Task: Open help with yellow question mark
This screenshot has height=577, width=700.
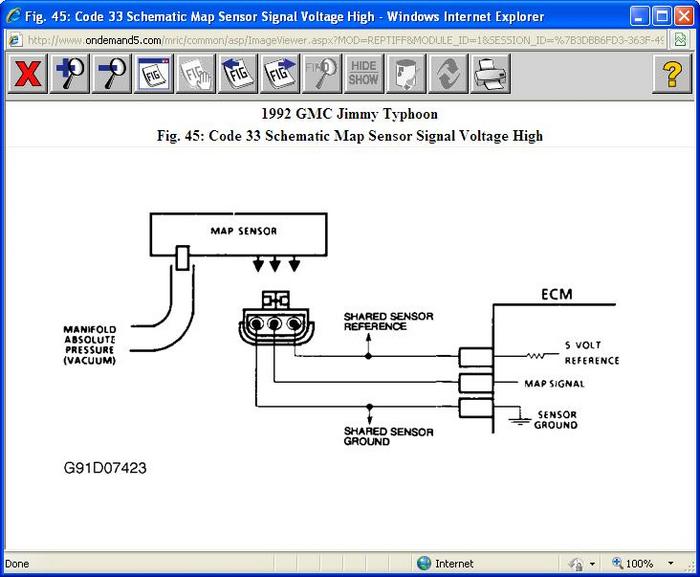Action: (x=672, y=74)
